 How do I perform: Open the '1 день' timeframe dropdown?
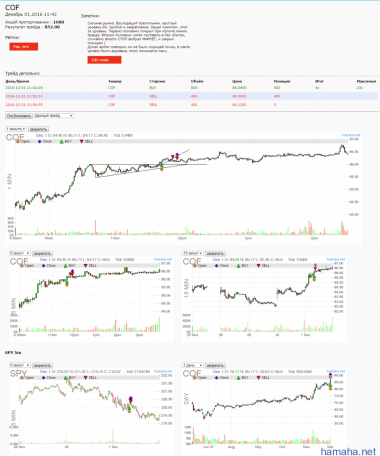(x=193, y=365)
